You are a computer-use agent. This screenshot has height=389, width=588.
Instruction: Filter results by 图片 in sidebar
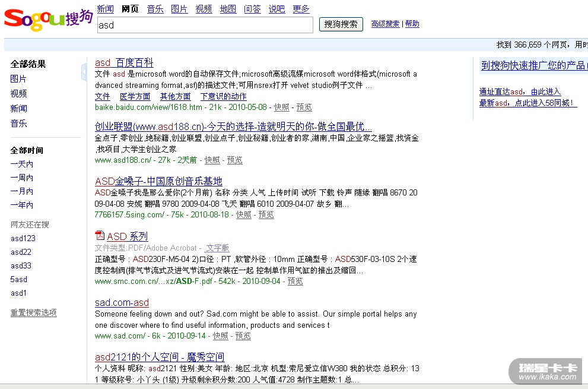tap(18, 79)
